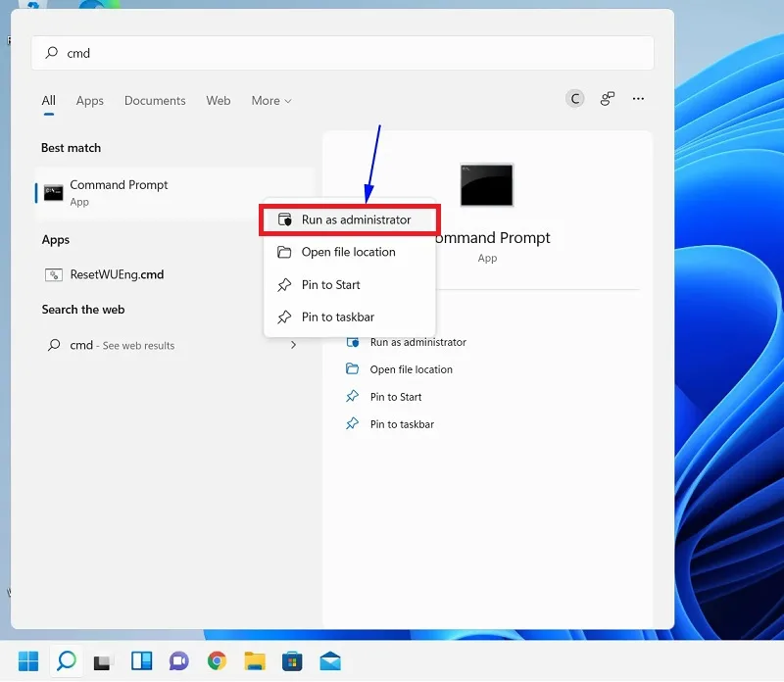Viewport: 784px width, 682px height.
Task: Click Pin to Start in the preview pane
Action: pos(396,397)
